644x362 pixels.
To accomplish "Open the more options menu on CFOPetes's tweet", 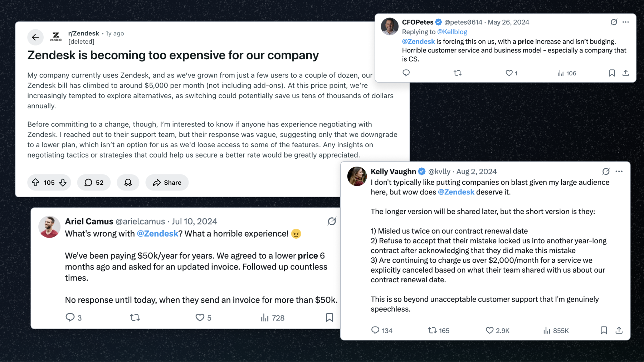I will 626,22.
